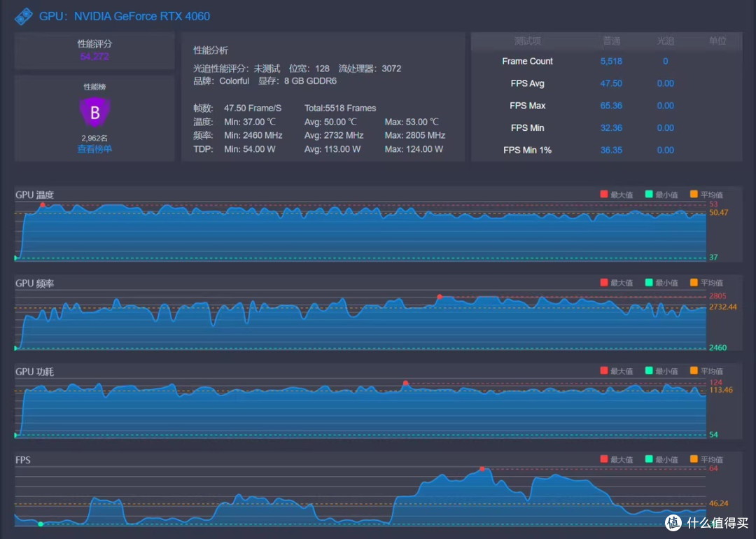Click the FPS Avg value 47.50
756x539 pixels.
[611, 83]
